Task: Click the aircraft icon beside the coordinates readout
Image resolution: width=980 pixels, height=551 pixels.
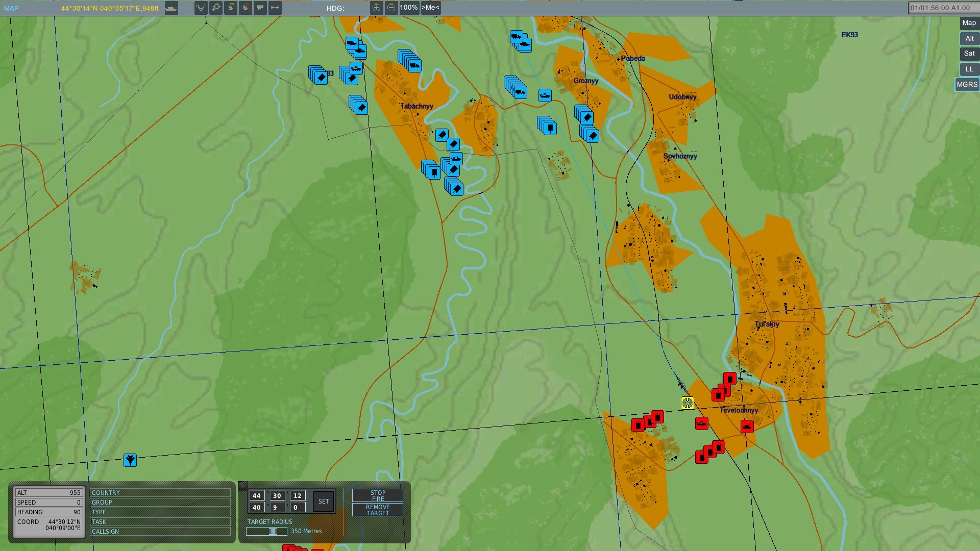Action: (x=171, y=8)
